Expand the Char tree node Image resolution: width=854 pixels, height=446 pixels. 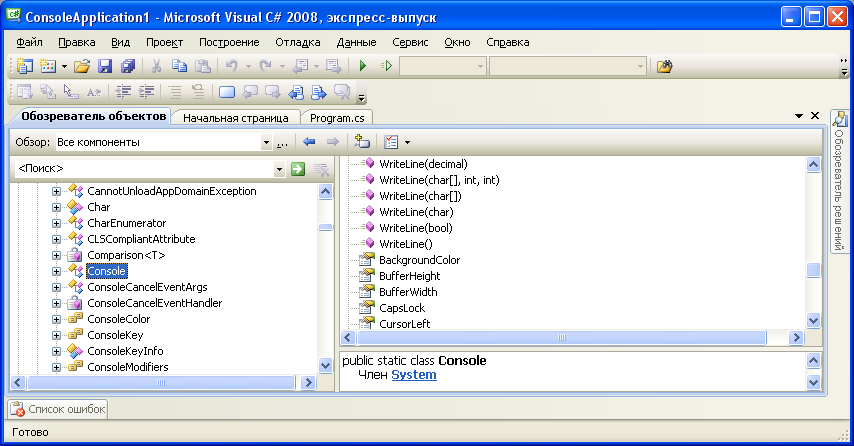click(x=56, y=207)
